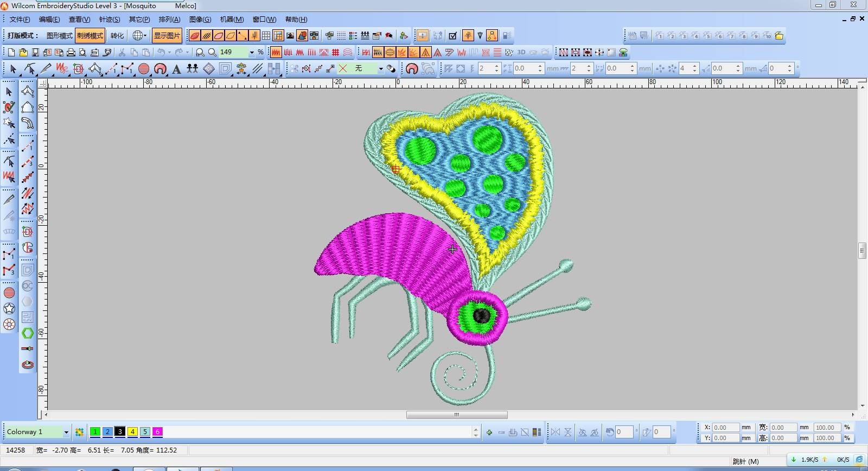Select the magenta color swatch 6
The height and width of the screenshot is (471, 868).
click(157, 432)
